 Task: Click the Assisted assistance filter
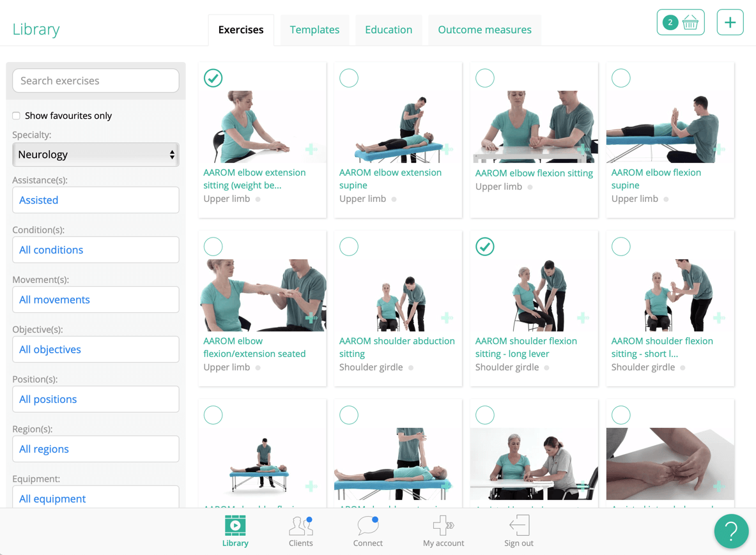(x=95, y=200)
